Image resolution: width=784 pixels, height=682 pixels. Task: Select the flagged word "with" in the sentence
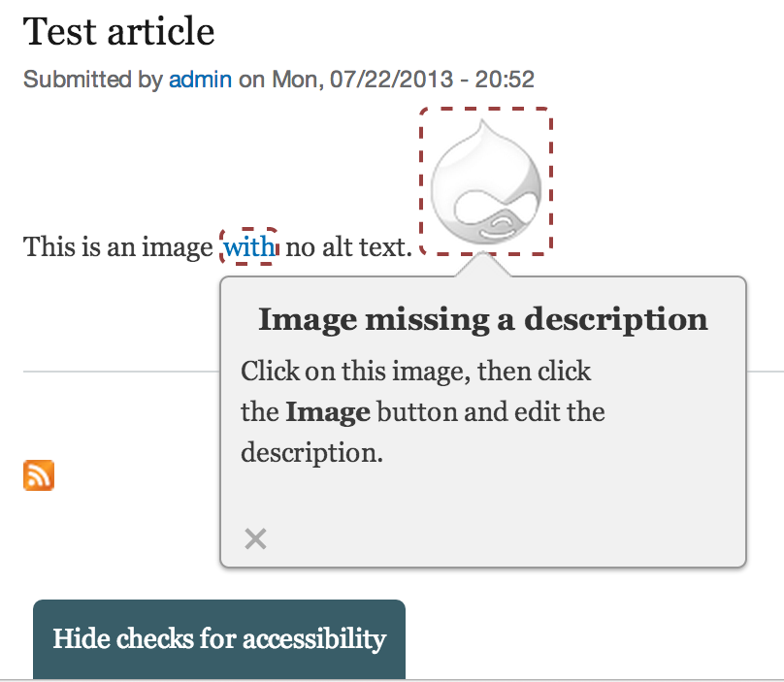[249, 247]
